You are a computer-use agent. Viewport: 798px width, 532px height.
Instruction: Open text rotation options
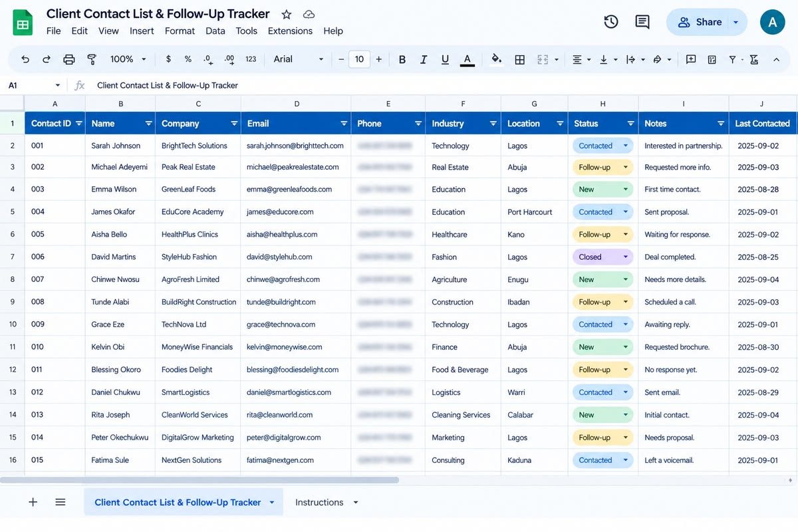(662, 59)
